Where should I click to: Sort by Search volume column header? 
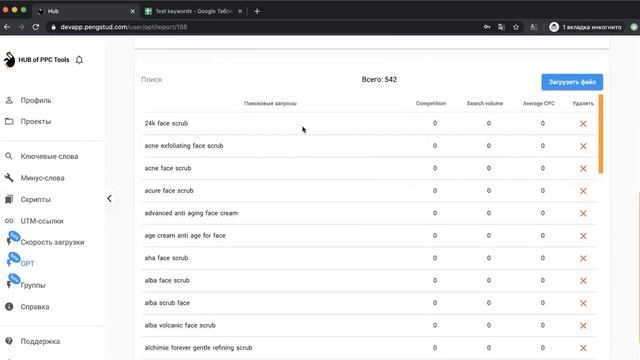coord(485,103)
